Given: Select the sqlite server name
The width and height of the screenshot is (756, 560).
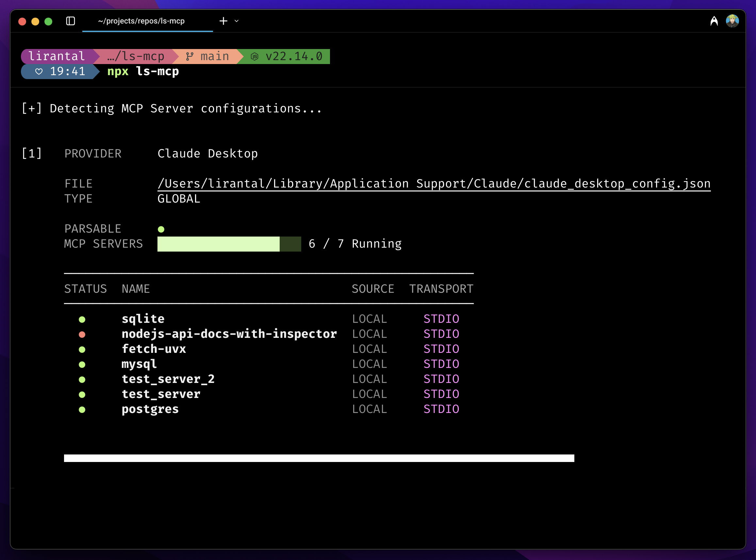Looking at the screenshot, I should pyautogui.click(x=143, y=319).
